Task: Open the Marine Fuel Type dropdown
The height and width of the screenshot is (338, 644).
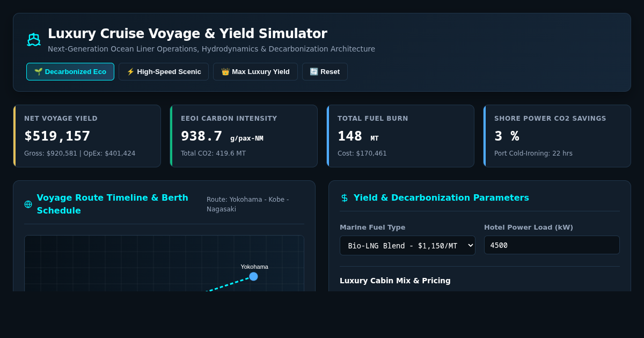Action: tap(407, 245)
